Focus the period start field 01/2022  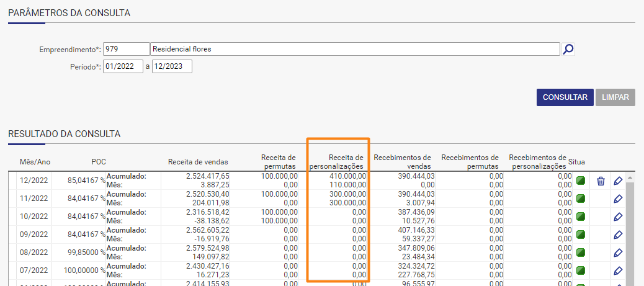coord(123,66)
